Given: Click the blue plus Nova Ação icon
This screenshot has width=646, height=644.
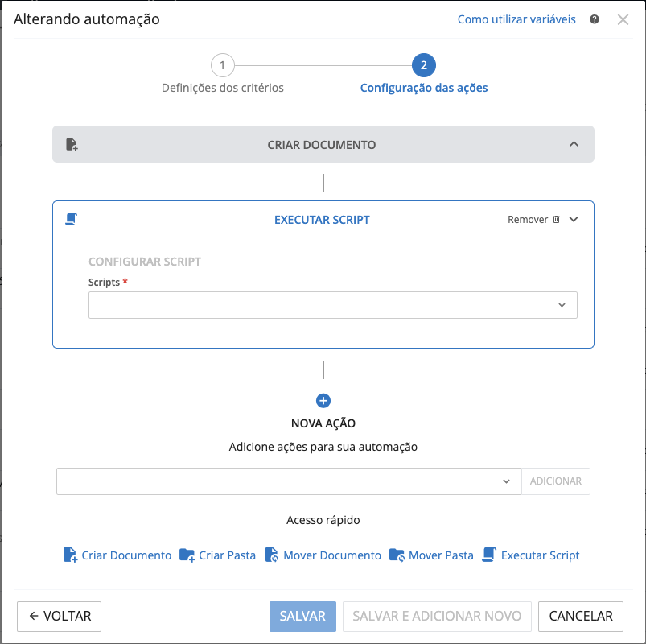Looking at the screenshot, I should pos(323,401).
